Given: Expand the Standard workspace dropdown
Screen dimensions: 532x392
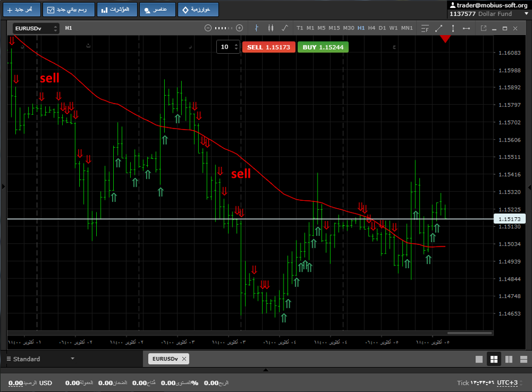Looking at the screenshot, I should tap(72, 359).
